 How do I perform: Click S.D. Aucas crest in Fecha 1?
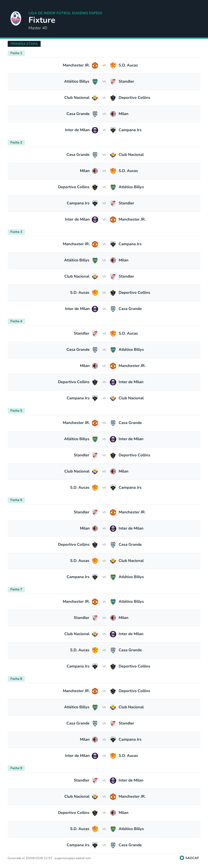113,65
